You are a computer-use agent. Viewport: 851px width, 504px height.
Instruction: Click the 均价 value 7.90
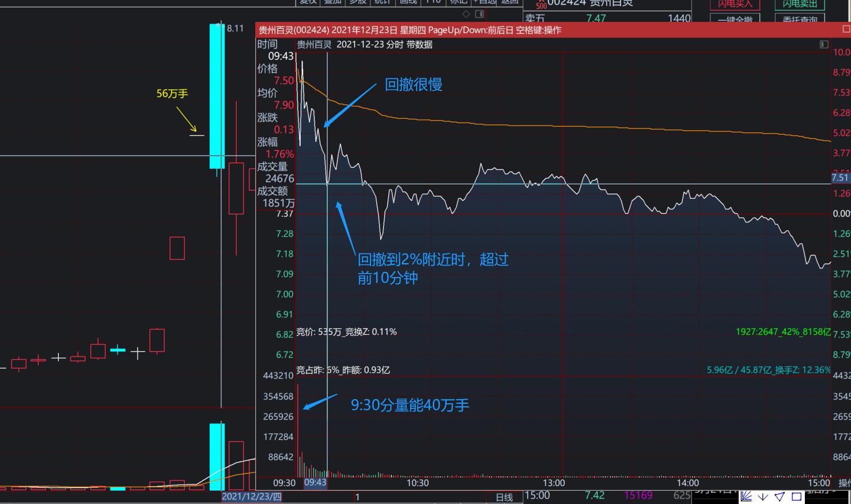[x=283, y=105]
